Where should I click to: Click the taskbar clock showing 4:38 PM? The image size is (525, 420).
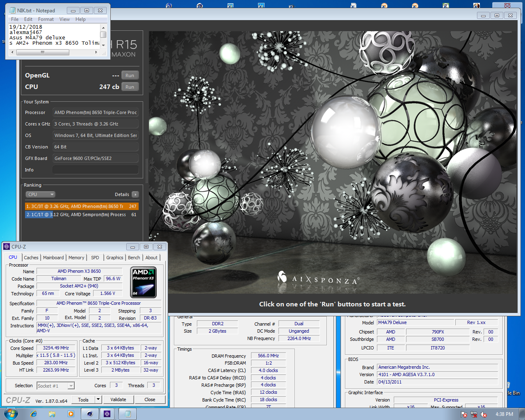(x=504, y=414)
